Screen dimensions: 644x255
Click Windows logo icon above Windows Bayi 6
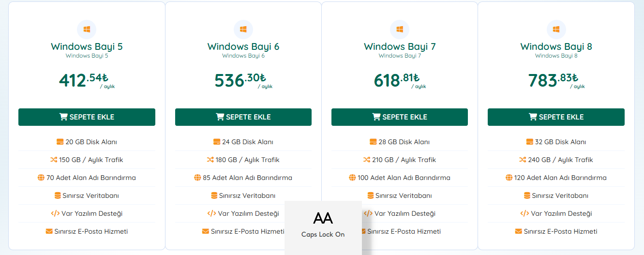coord(243,30)
